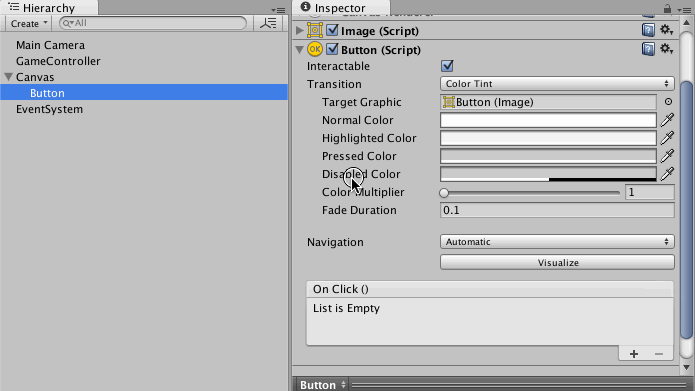The height and width of the screenshot is (391, 695).
Task: Click the Color Multiplier slider handle
Action: tap(444, 192)
